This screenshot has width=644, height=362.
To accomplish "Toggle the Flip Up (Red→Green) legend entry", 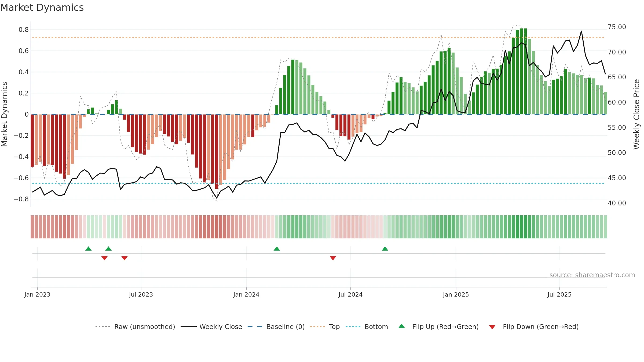I will [x=438, y=327].
